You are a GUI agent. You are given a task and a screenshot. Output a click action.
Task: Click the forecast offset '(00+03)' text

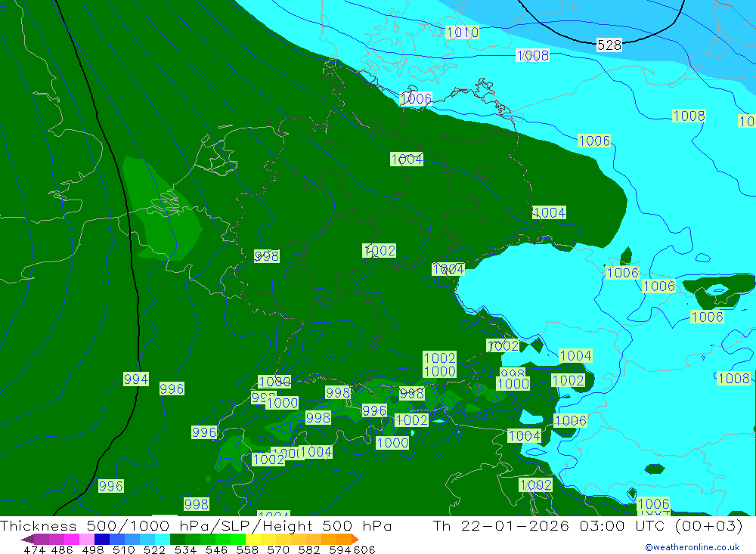708,525
